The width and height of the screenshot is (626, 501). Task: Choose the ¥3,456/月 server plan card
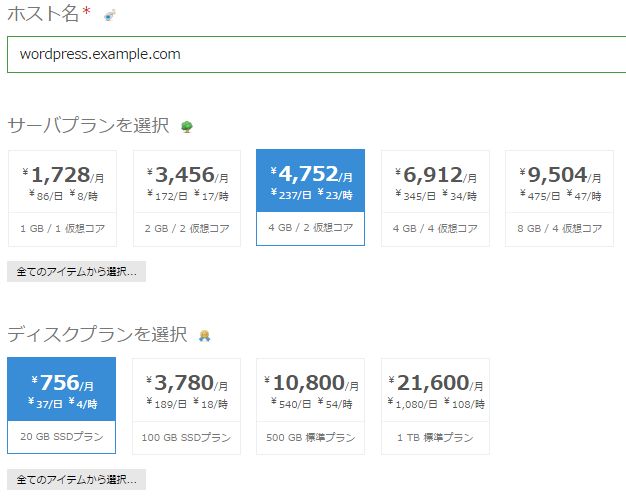186,197
